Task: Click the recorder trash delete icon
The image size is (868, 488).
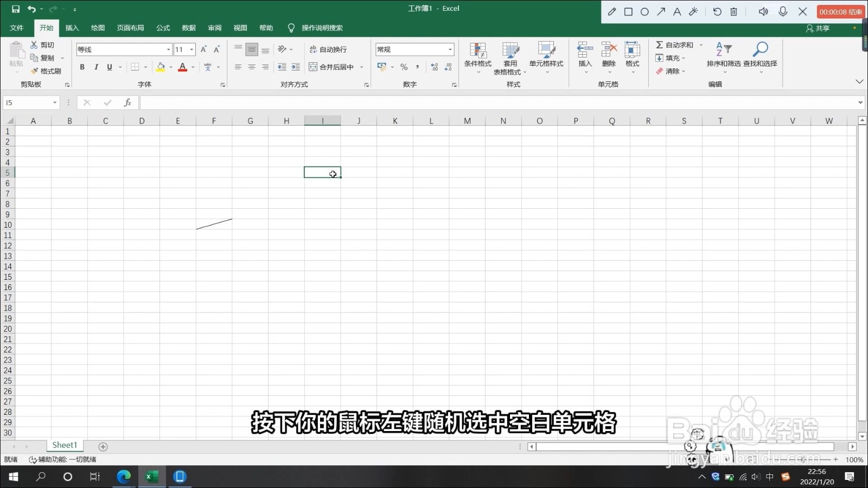Action: click(733, 11)
